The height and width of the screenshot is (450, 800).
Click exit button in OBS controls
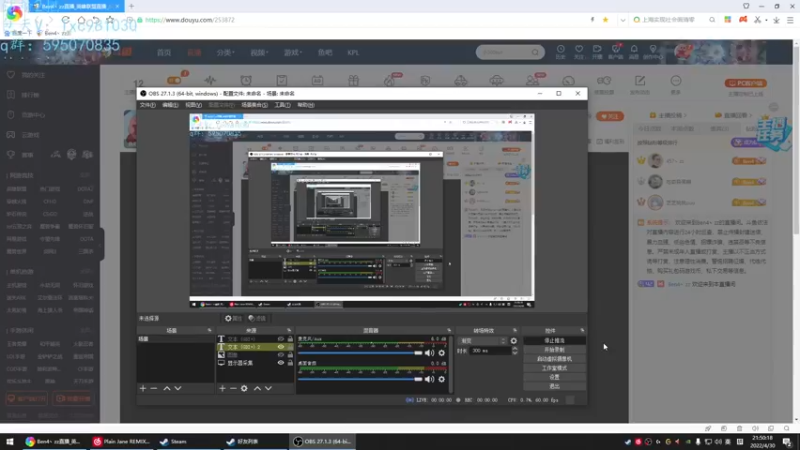pyautogui.click(x=554, y=386)
